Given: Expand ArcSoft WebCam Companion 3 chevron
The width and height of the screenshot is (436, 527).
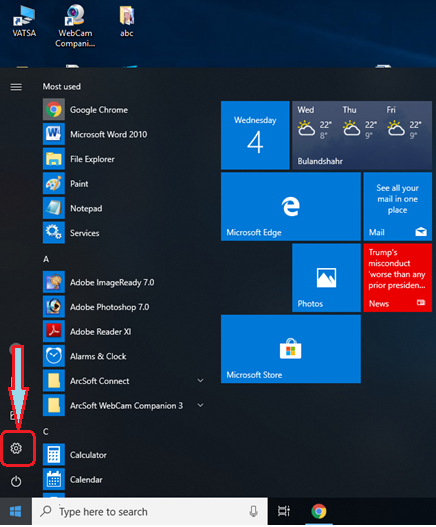Looking at the screenshot, I should pos(200,405).
